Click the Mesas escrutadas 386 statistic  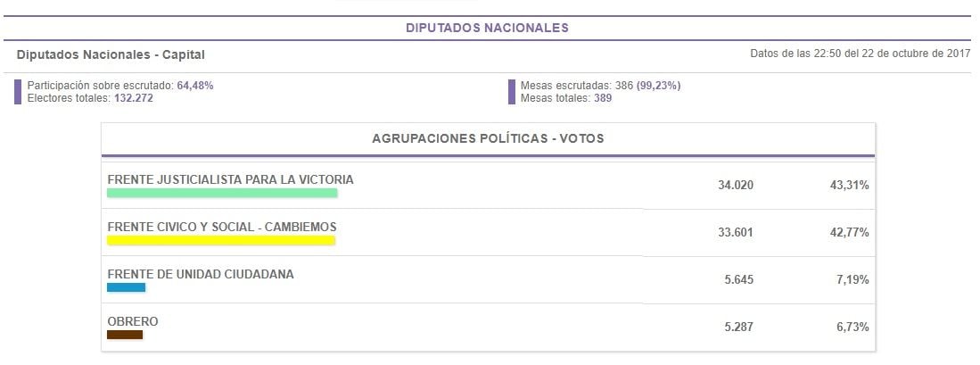point(594,86)
